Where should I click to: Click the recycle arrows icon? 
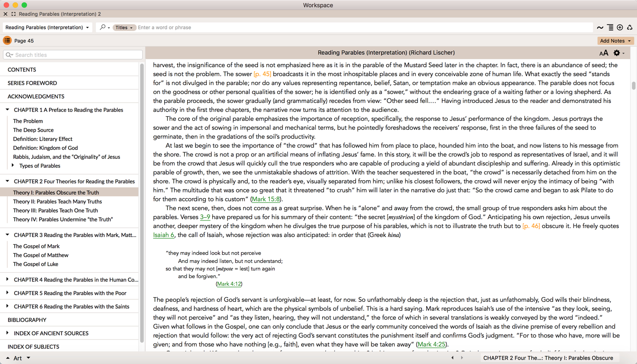click(x=630, y=28)
